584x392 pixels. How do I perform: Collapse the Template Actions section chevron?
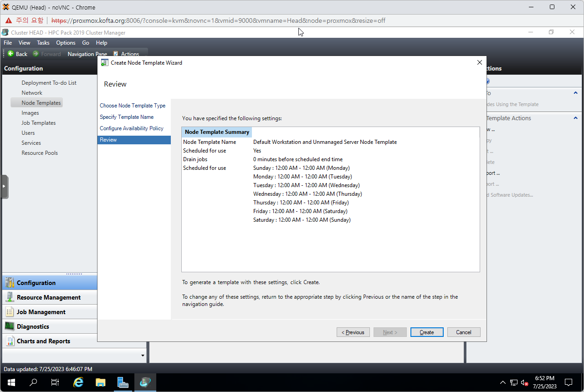[575, 118]
